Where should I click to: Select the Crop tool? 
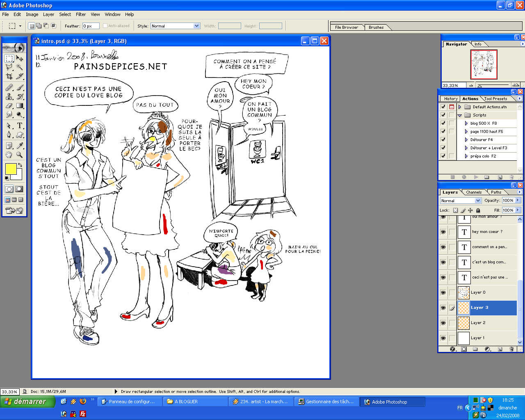tap(9, 76)
